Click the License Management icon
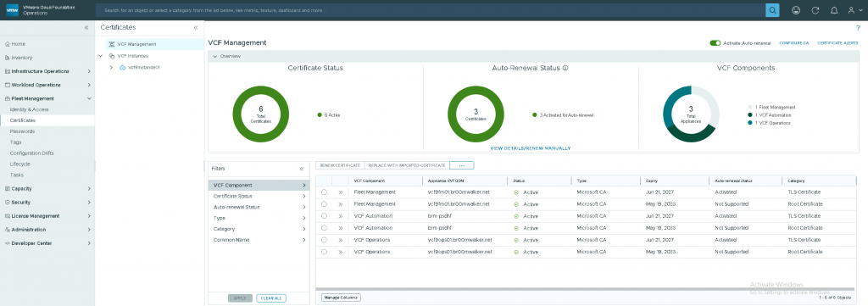Screen dimensions: 868x306 7,216
